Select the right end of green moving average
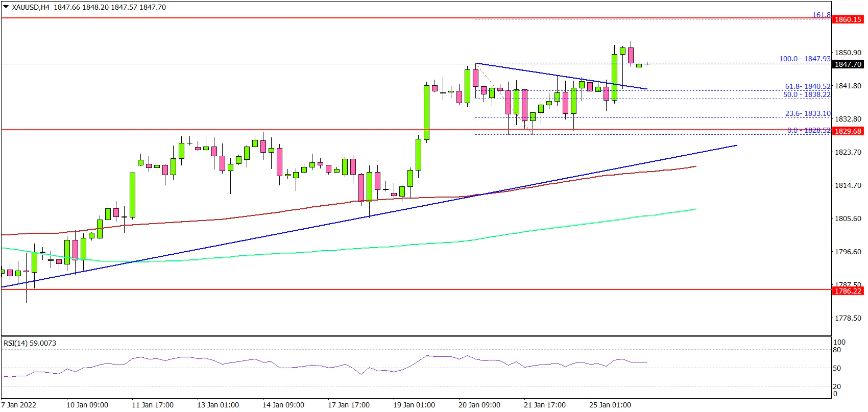 pos(695,209)
